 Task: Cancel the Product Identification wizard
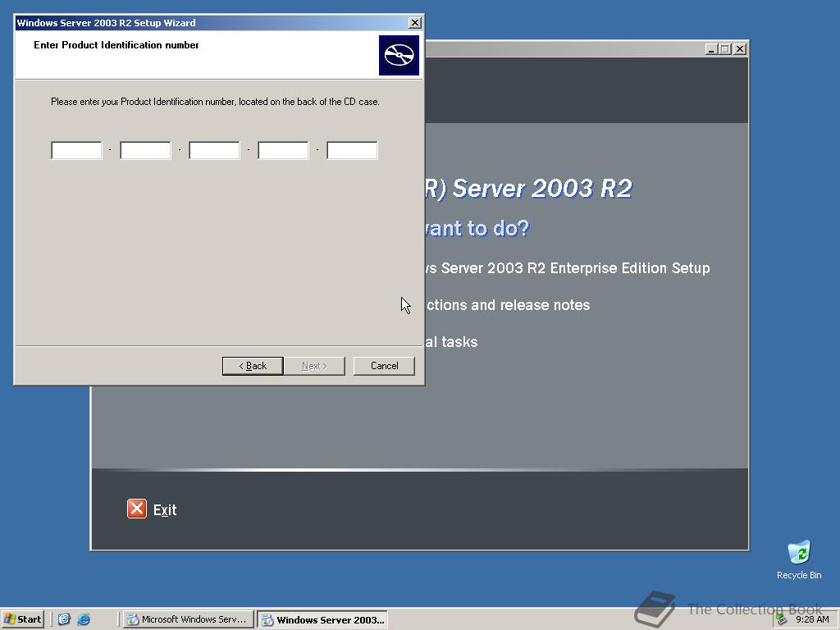tap(384, 366)
